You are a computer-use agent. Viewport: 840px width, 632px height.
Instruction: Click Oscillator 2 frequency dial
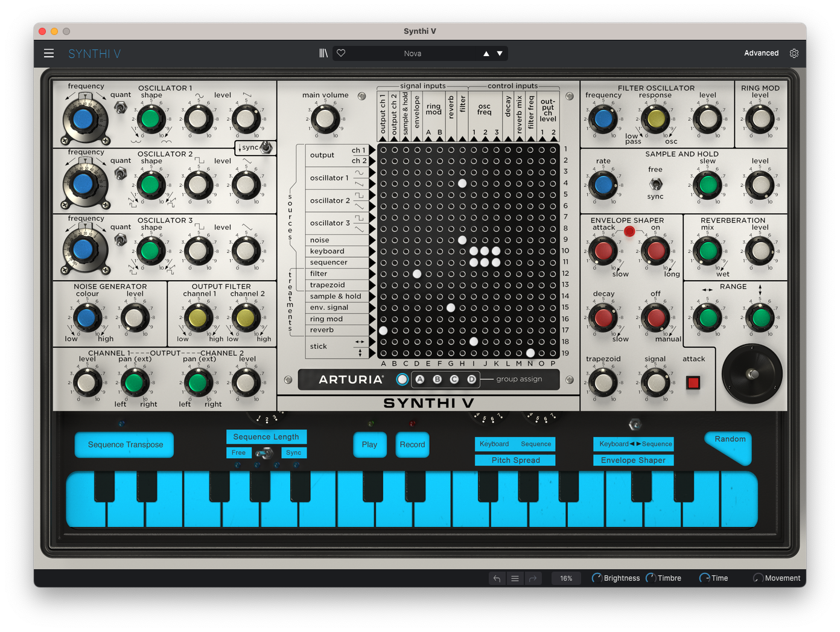84,184
